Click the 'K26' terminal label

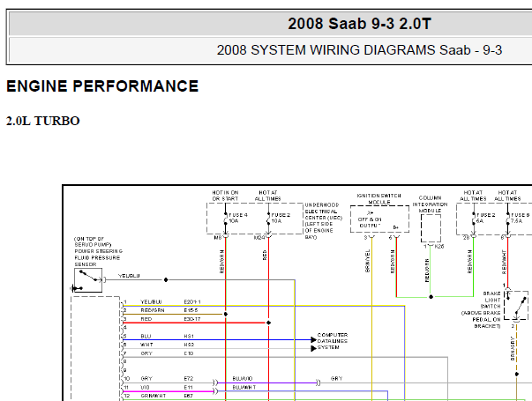coord(439,247)
